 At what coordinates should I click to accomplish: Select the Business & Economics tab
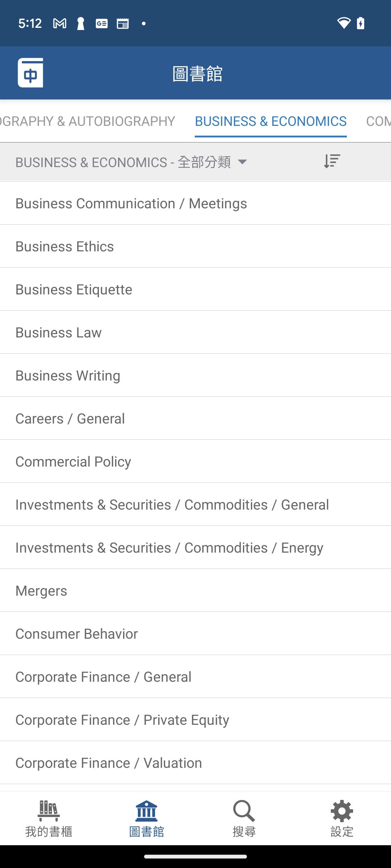[271, 122]
